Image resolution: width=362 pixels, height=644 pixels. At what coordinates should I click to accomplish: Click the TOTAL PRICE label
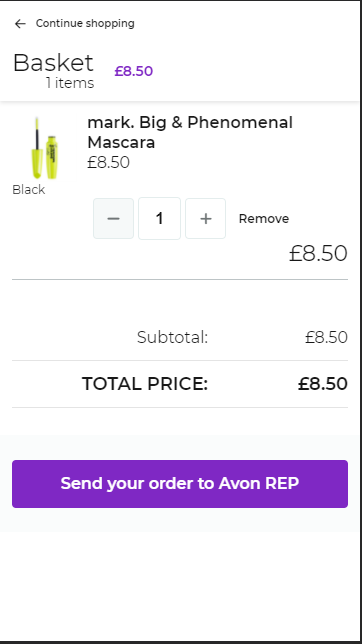(145, 384)
